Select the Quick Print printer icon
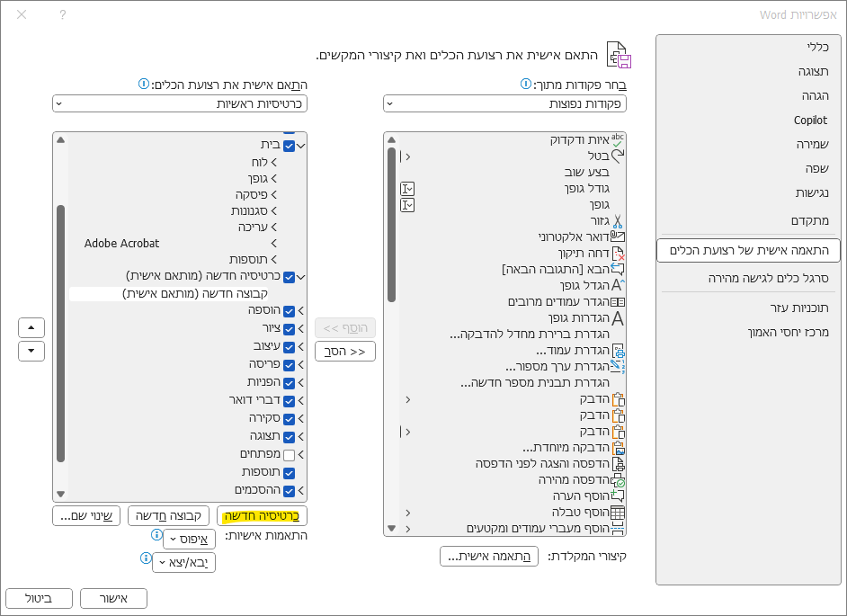This screenshot has height=616, width=847. tap(617, 479)
